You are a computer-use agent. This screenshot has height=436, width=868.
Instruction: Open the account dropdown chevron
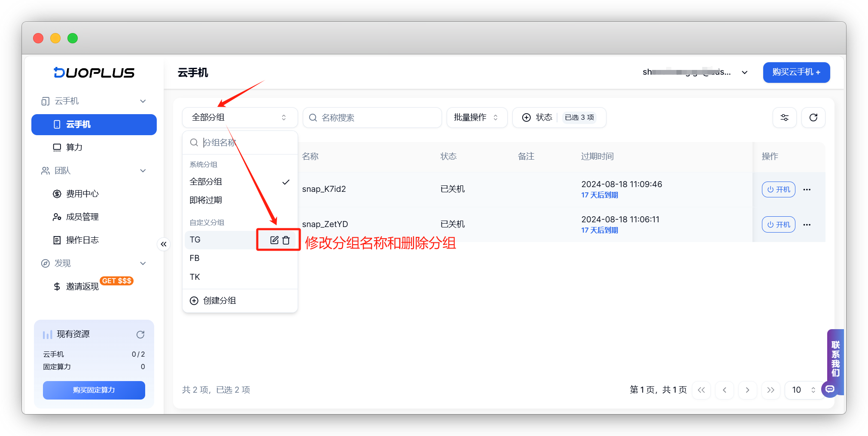pyautogui.click(x=745, y=73)
